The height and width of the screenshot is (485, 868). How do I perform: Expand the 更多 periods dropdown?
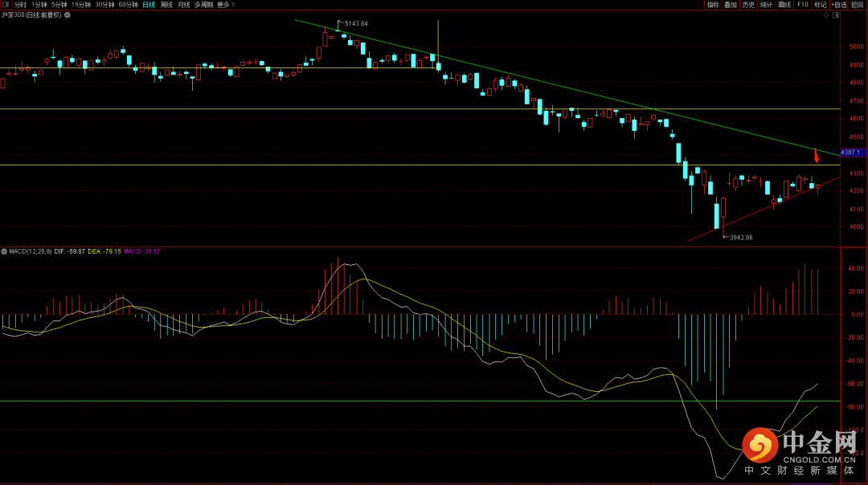click(x=224, y=5)
